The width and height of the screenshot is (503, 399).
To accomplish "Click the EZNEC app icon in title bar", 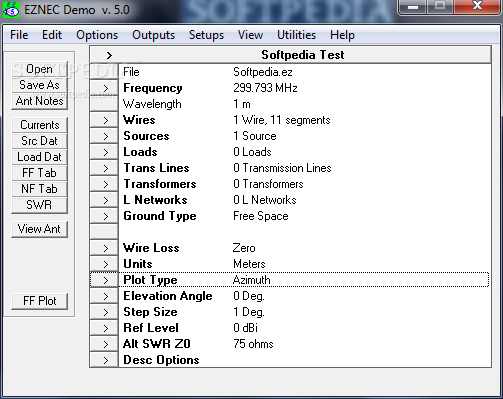I will [11, 9].
